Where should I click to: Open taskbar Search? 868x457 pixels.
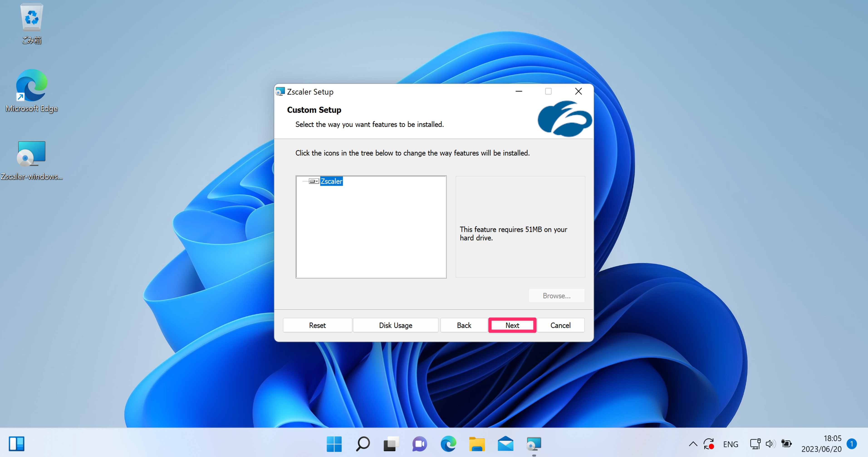(x=363, y=444)
